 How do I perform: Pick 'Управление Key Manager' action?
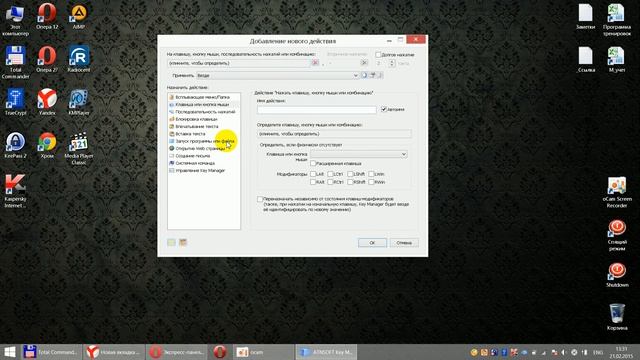pos(197,171)
